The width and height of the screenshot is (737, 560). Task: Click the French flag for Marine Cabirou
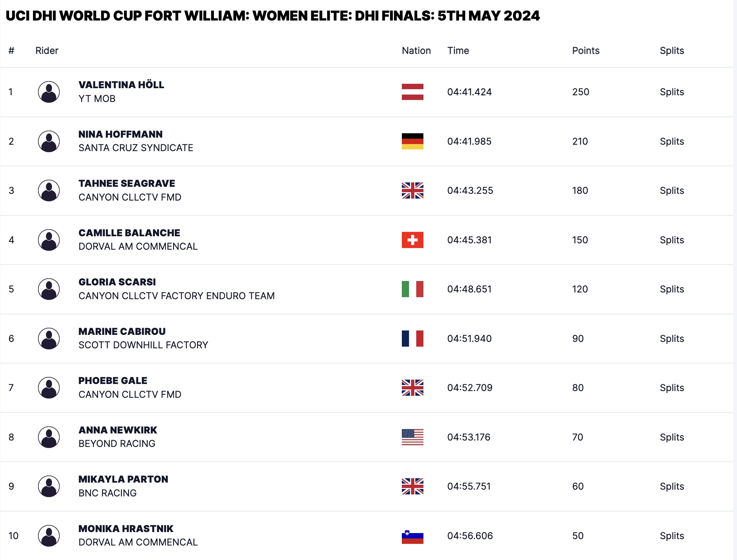(412, 339)
